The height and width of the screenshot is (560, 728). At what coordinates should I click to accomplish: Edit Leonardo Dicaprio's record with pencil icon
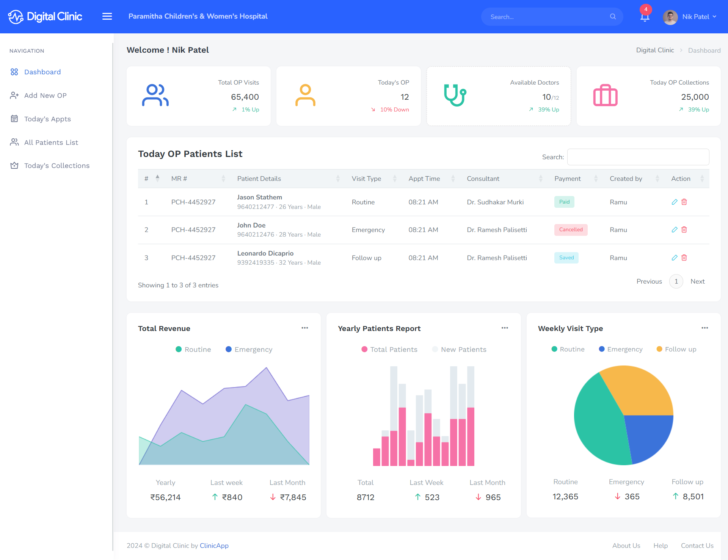click(x=675, y=258)
